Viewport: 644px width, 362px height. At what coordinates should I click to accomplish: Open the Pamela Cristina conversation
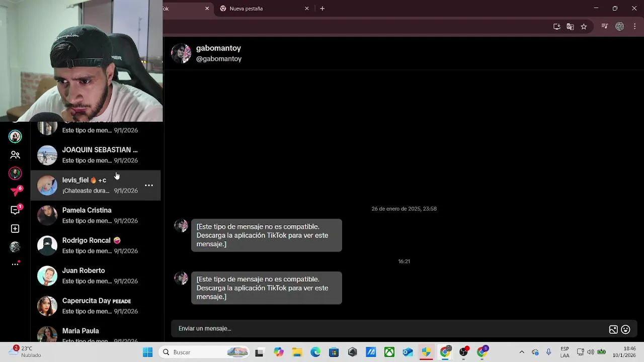[x=96, y=215]
